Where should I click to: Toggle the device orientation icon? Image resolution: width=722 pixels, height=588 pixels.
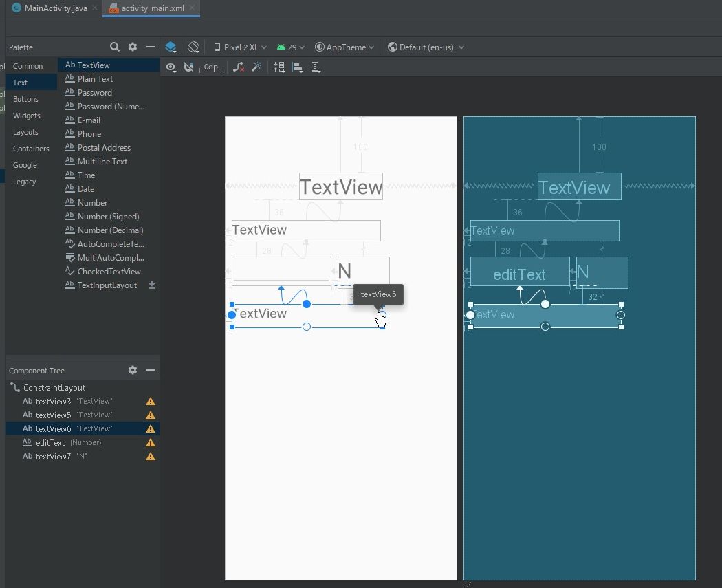click(193, 46)
